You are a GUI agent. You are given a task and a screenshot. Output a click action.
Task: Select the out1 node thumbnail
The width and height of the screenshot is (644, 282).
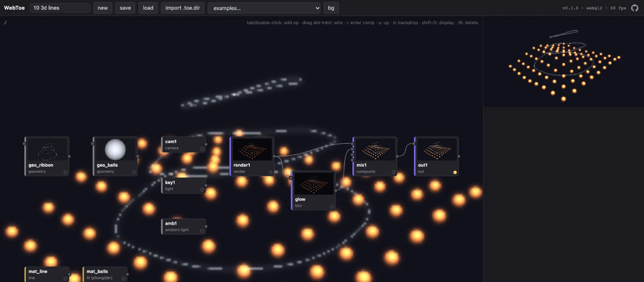coord(437,149)
